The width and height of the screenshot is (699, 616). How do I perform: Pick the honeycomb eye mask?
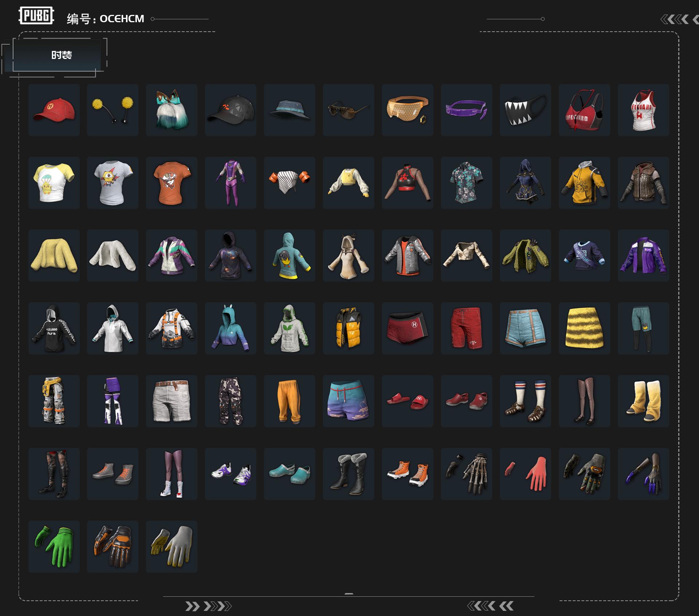407,110
